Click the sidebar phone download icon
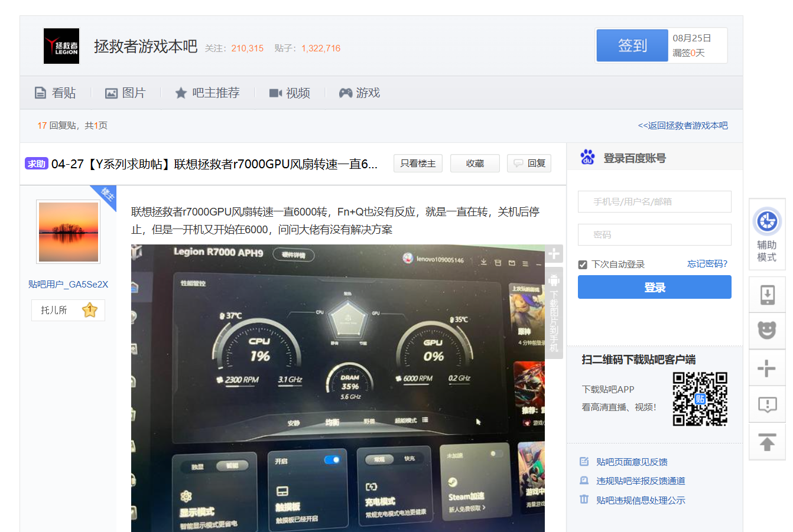This screenshot has width=793, height=532. (767, 294)
